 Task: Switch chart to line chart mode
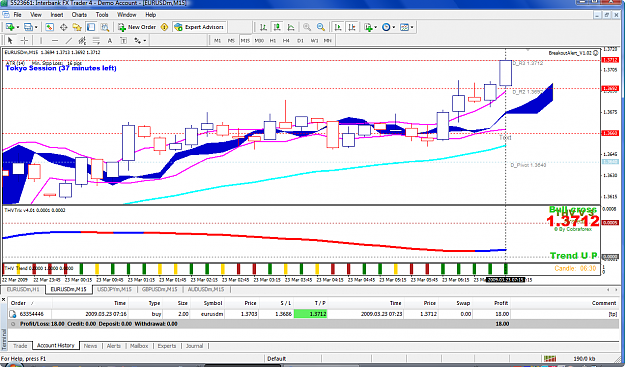pyautogui.click(x=291, y=27)
